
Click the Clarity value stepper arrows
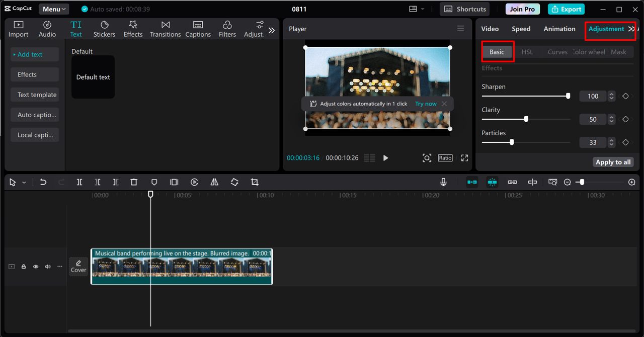[x=611, y=119]
